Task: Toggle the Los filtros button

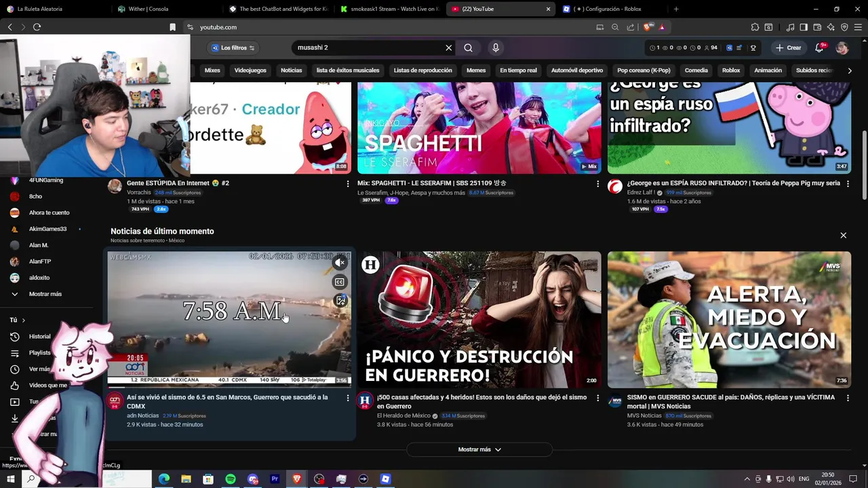Action: 233,48
